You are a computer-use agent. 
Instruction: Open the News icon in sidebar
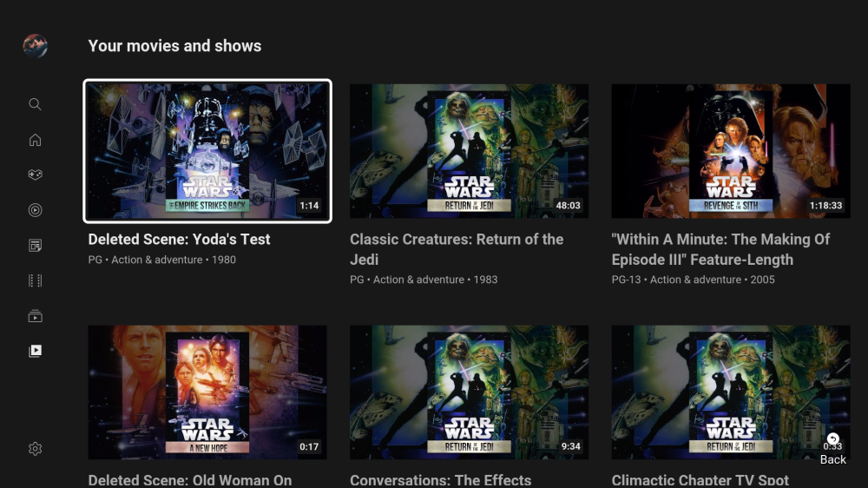pos(35,246)
